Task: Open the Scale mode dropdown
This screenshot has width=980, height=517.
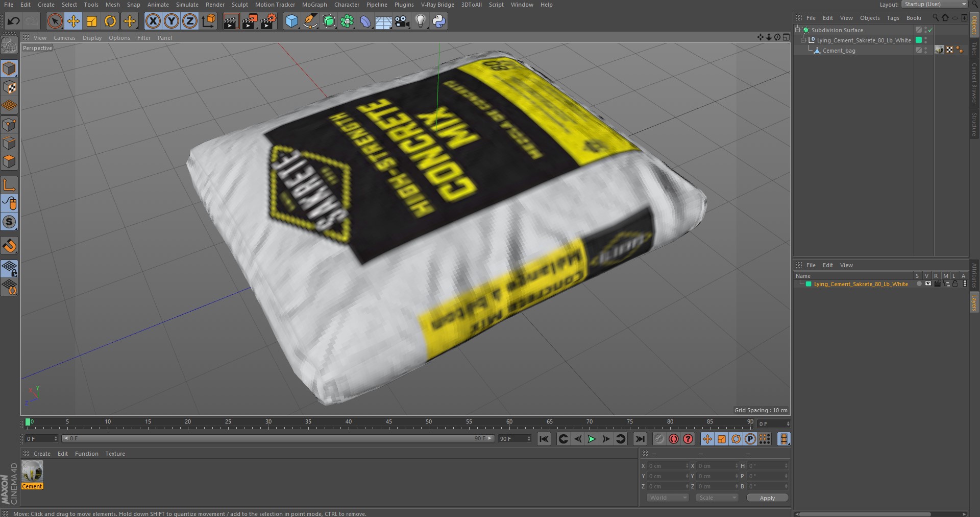Action: point(717,498)
